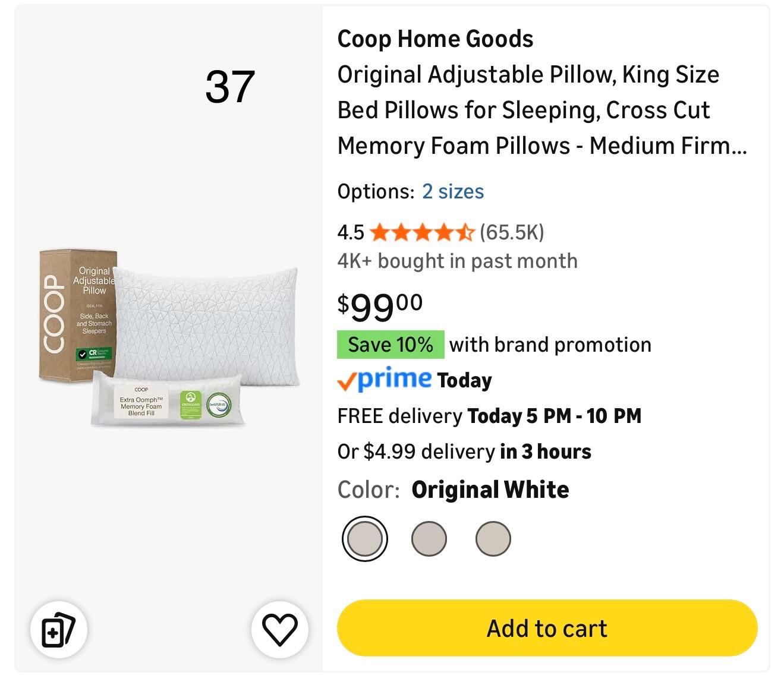Tap "4K+ bought in past month" text

[x=457, y=261]
